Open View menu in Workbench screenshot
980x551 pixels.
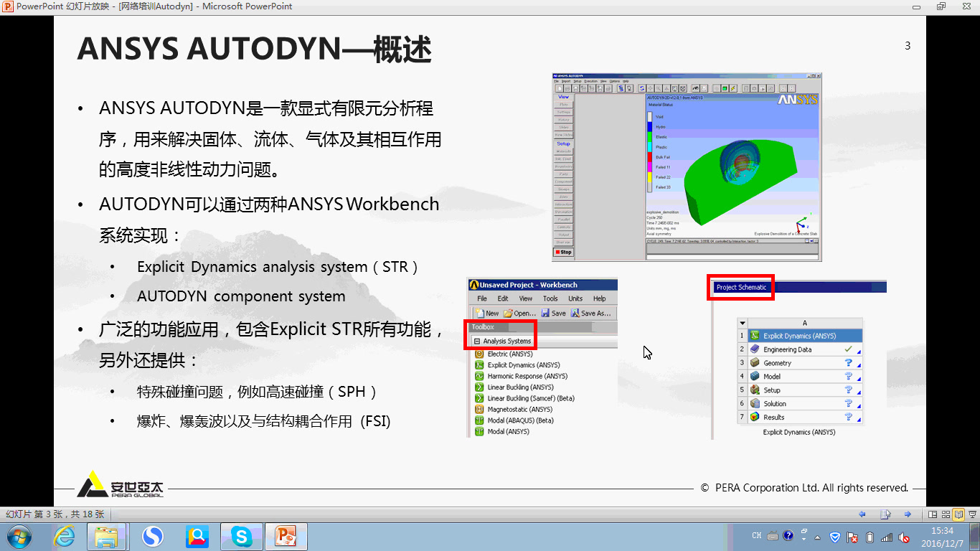526,298
